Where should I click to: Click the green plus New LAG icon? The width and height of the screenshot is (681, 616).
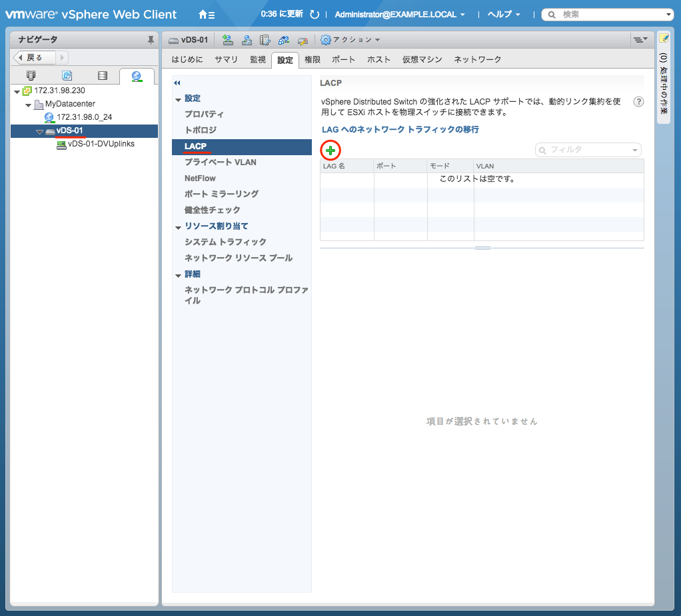pos(331,151)
